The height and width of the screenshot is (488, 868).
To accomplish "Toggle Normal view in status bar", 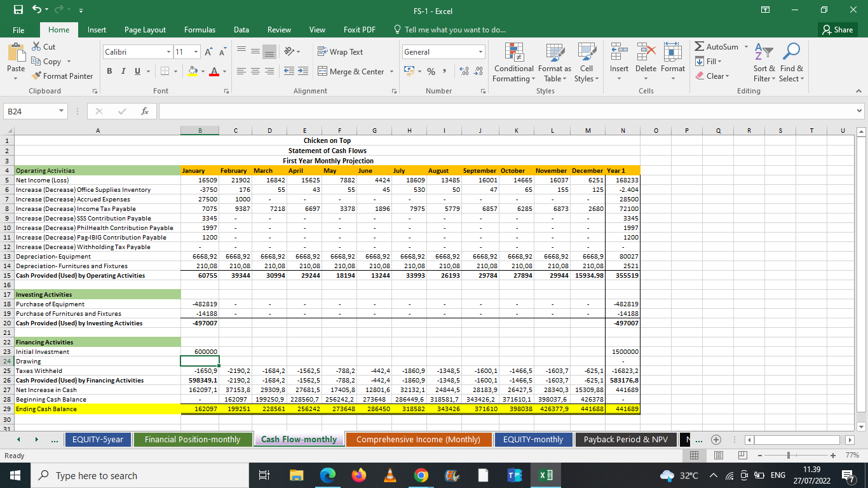I will coord(695,456).
